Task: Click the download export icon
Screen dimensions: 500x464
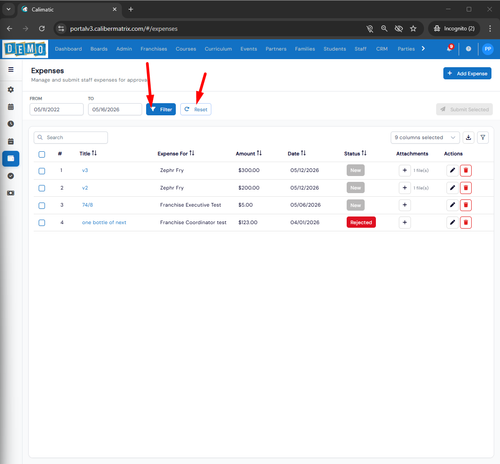Action: [468, 137]
